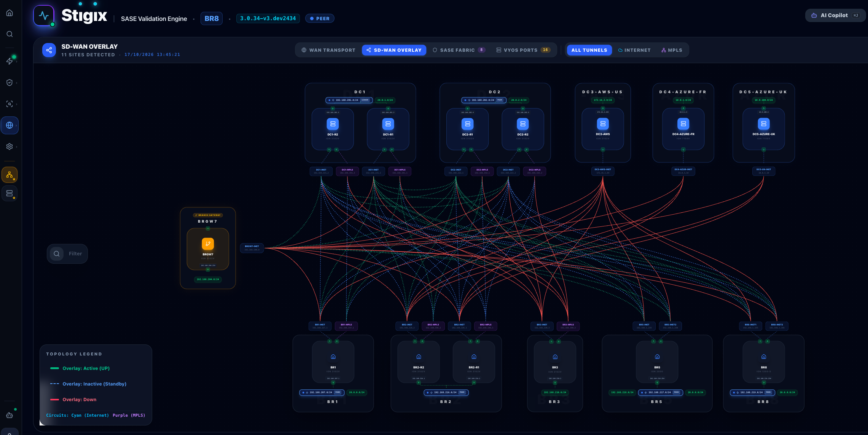This screenshot has height=435, width=868.
Task: Select the globe icon in sidebar
Action: pos(10,125)
